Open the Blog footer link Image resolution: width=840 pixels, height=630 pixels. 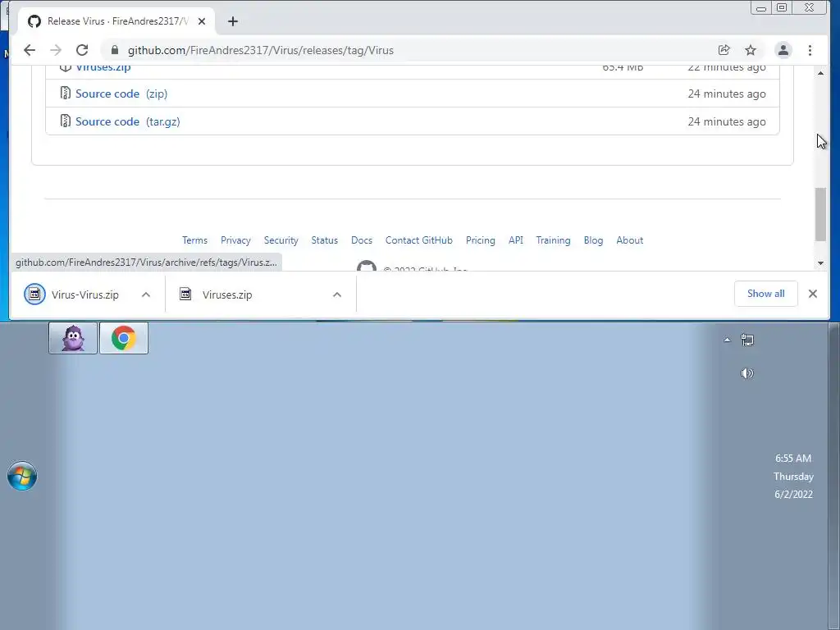(594, 240)
